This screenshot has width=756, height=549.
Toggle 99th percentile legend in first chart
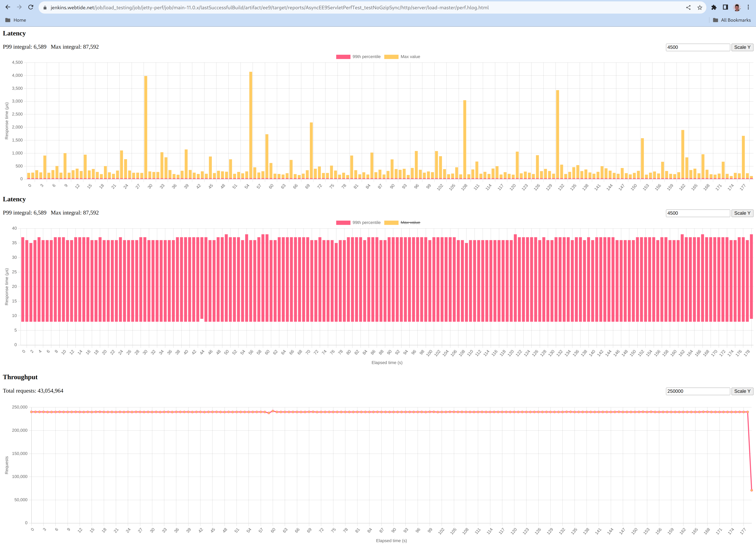pos(366,57)
